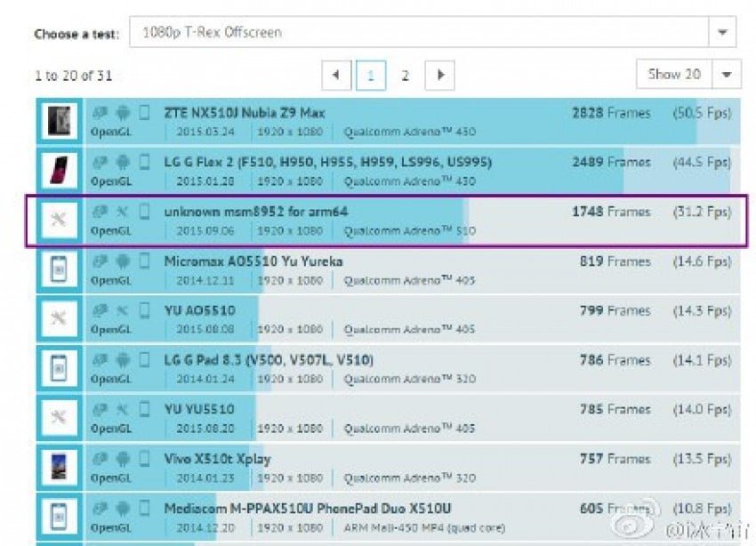Image resolution: width=756 pixels, height=546 pixels.
Task: Click the 2015.09.06 date in msm8952 row
Action: tap(205, 231)
